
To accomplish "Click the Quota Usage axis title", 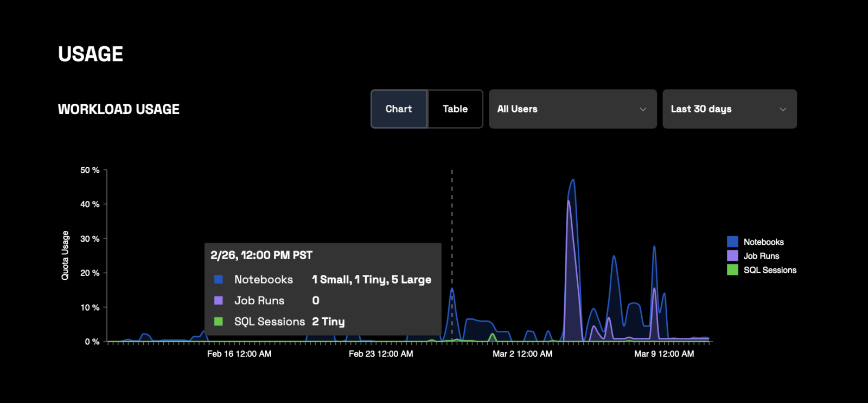I will coord(65,255).
